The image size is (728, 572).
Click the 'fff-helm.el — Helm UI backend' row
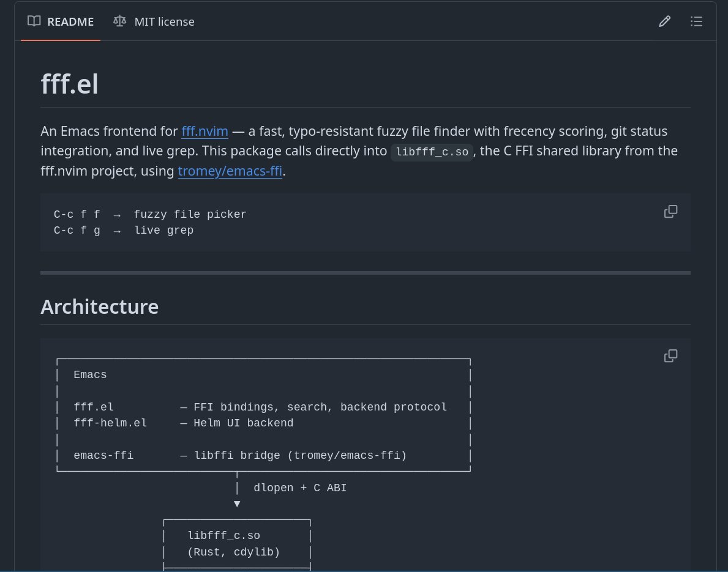click(x=184, y=423)
